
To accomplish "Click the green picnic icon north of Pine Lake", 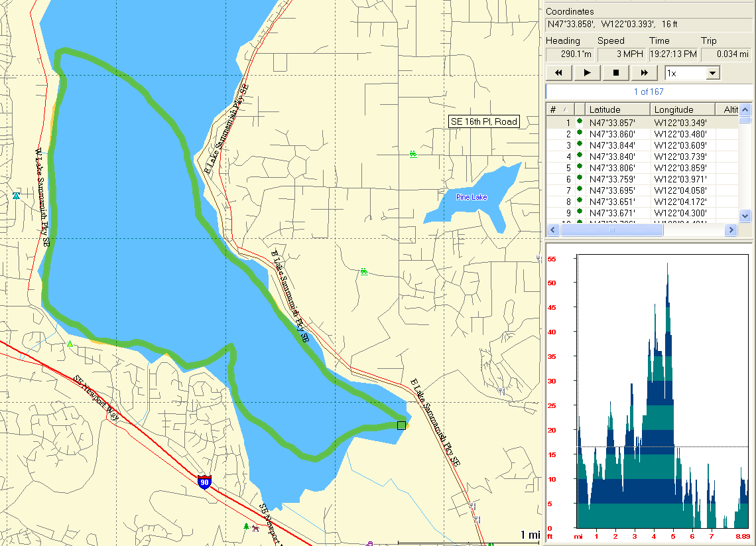I will click(413, 154).
